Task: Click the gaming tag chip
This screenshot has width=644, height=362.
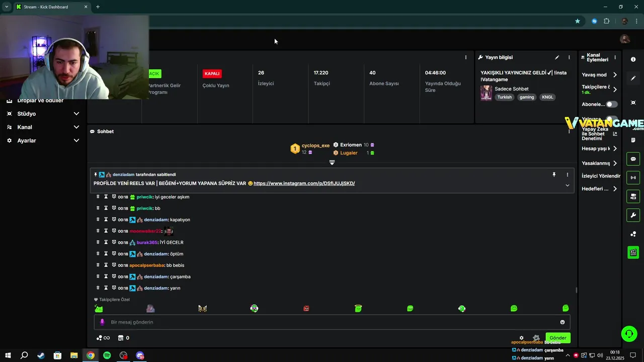Action: tap(527, 97)
